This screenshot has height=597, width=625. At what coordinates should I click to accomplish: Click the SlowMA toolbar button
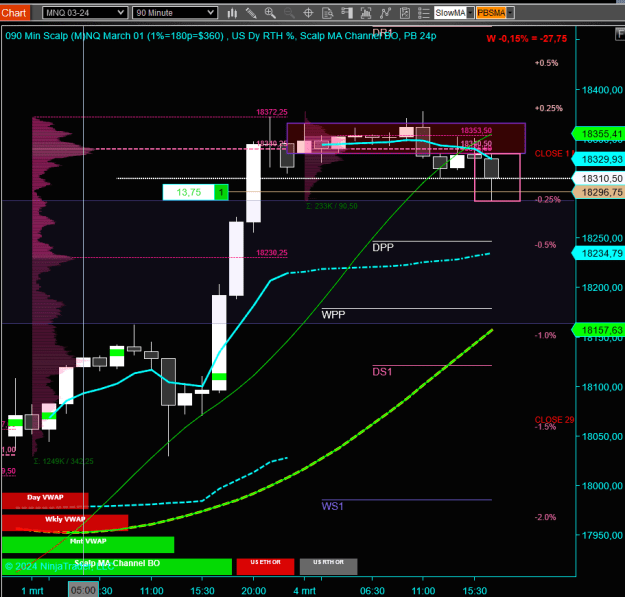[450, 13]
